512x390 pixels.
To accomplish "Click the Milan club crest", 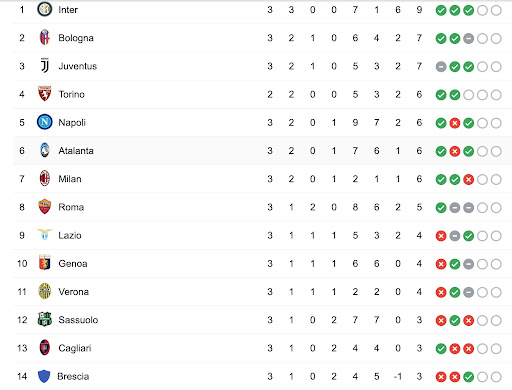I will (44, 178).
